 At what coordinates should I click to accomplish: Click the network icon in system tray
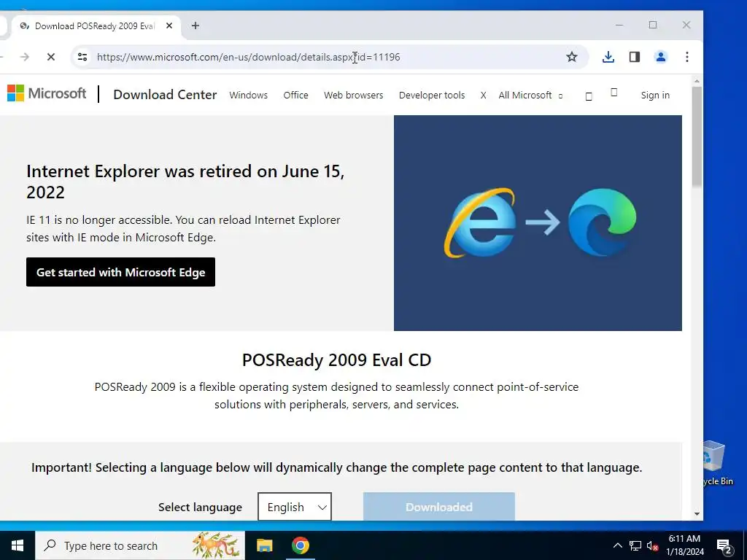[x=635, y=545]
